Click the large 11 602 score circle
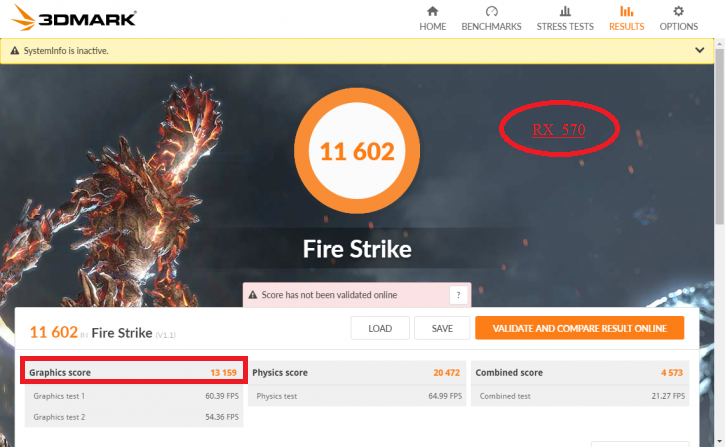This screenshot has width=725, height=447. click(x=357, y=151)
